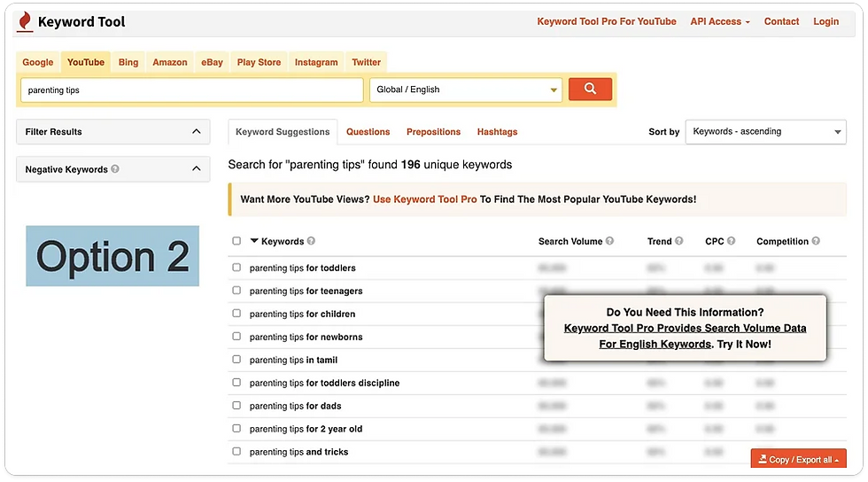The image size is (868, 482).
Task: Click the Login link
Action: point(825,21)
